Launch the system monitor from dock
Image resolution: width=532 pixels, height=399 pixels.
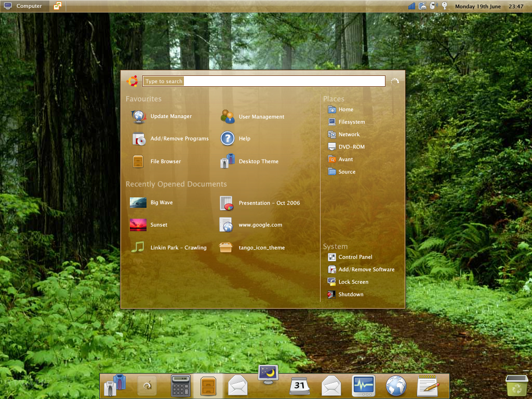coord(364,386)
